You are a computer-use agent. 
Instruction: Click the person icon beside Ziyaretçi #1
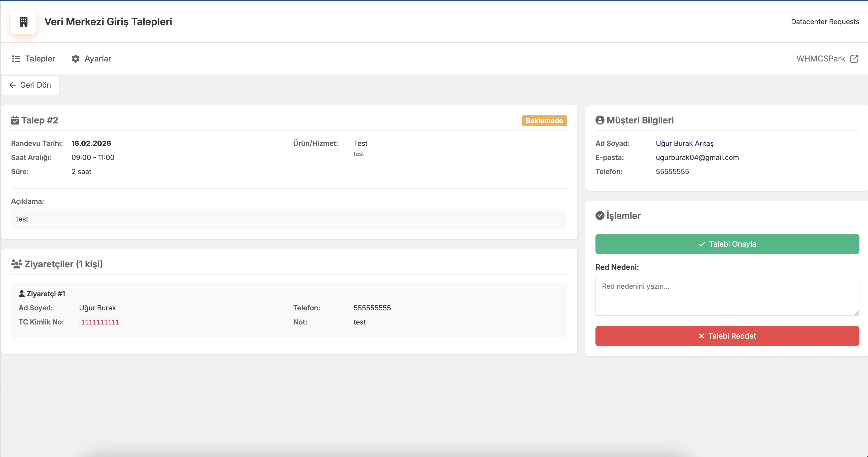22,293
